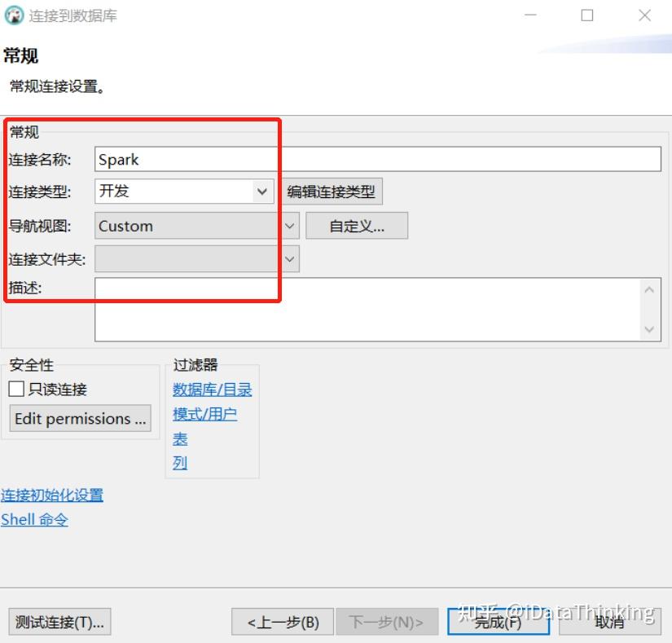
Task: Click the 列 filter link
Action: (x=178, y=461)
